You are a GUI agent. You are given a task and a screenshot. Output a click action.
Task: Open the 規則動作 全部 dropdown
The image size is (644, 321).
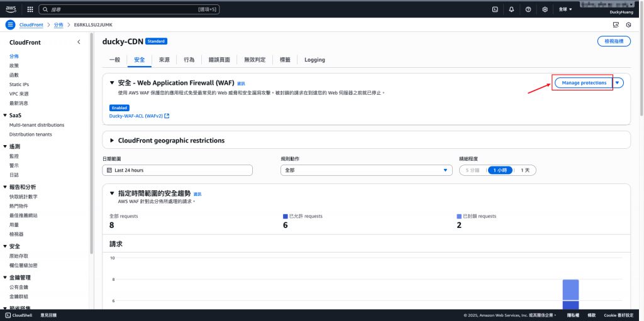pos(367,170)
